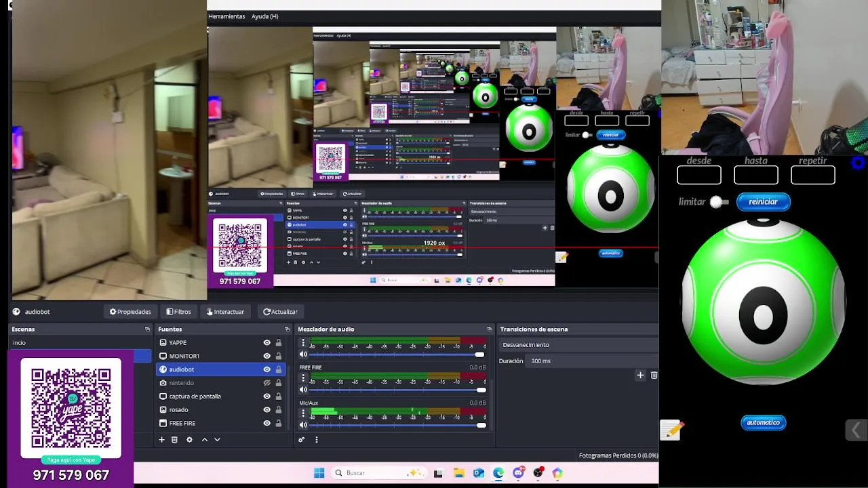Click the blue reiniciar button beside limitar
The height and width of the screenshot is (488, 868).
[763, 201]
